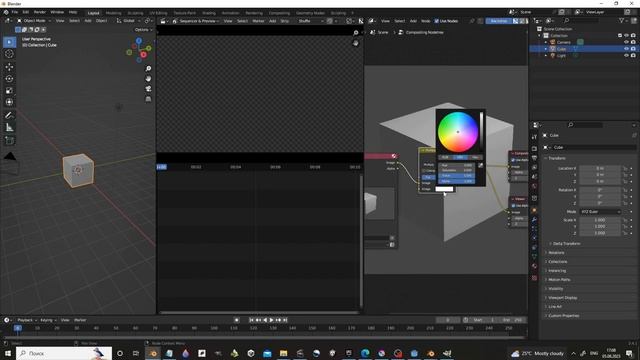The image size is (640, 360).
Task: Toggle Use Alpha on the Viewer node
Action: click(513, 206)
